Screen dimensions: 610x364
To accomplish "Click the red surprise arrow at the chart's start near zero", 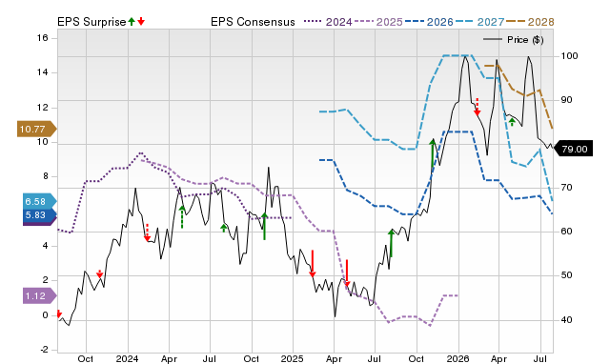I will 59,313.
